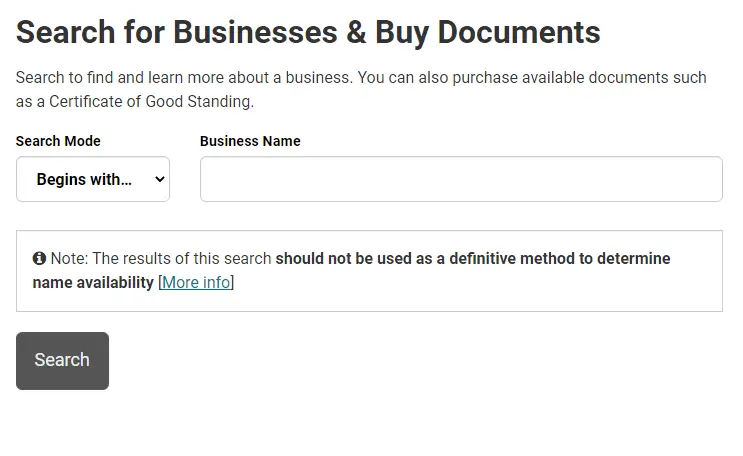Screen dimensions: 743x456
Task: Click the Business Name label
Action: coord(250,141)
